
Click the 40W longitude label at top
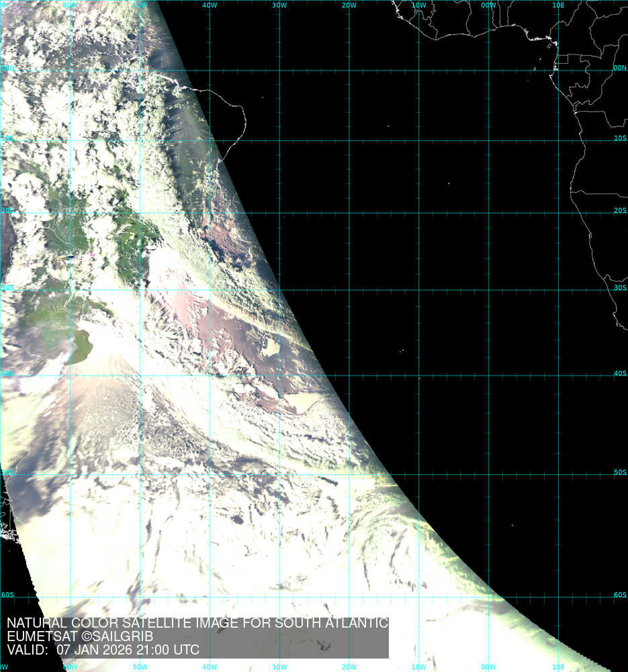[x=209, y=5]
